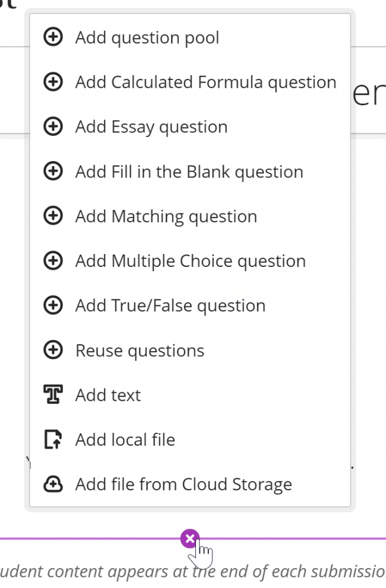Click plus icon beside Calculated Formula question
Image resolution: width=386 pixels, height=588 pixels.
point(53,82)
